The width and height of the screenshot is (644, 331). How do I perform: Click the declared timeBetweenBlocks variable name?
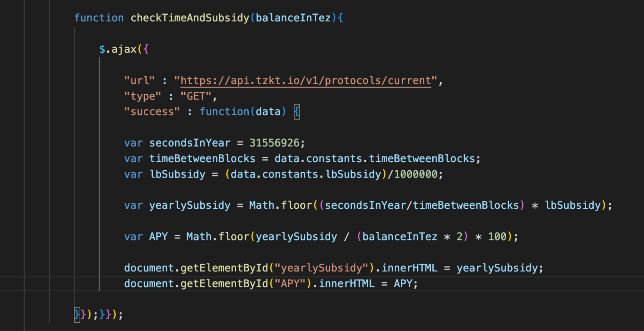pyautogui.click(x=202, y=159)
